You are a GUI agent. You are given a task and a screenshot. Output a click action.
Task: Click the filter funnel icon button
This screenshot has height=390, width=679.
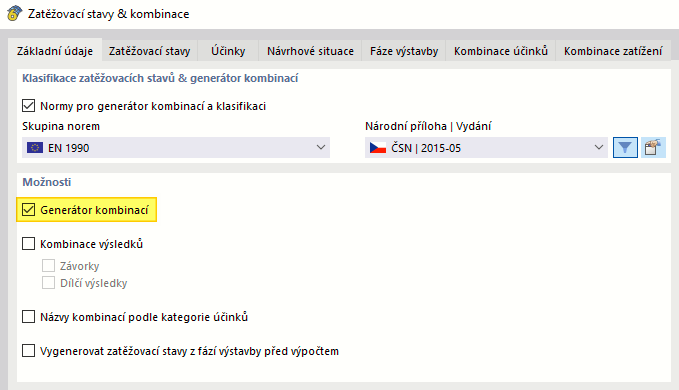[x=625, y=148]
